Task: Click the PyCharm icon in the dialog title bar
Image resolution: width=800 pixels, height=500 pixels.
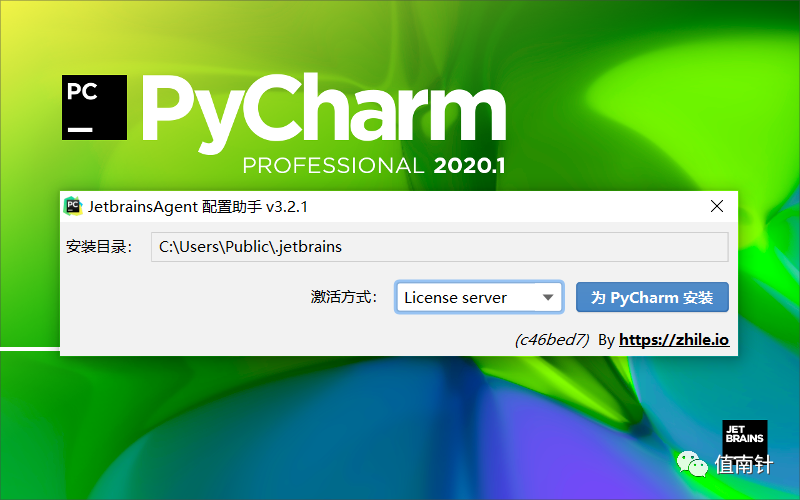Action: 72,206
